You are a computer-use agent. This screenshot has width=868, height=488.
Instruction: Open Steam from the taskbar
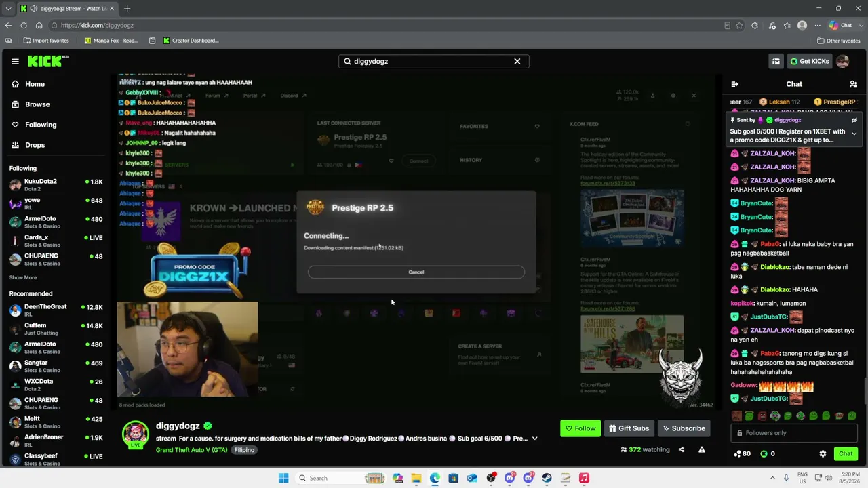pos(547,478)
